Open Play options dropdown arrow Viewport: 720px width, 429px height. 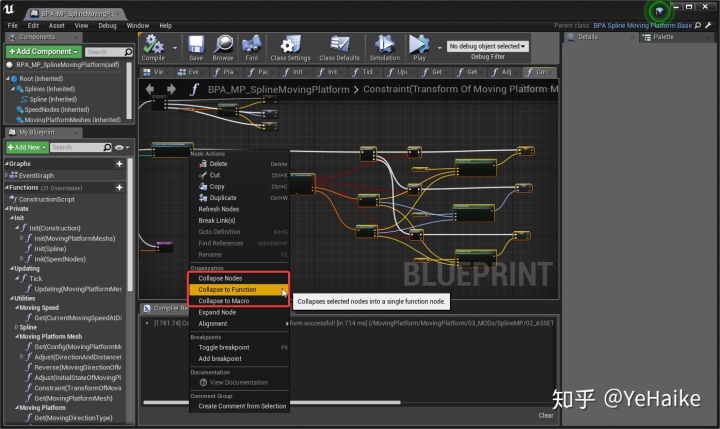tap(439, 47)
